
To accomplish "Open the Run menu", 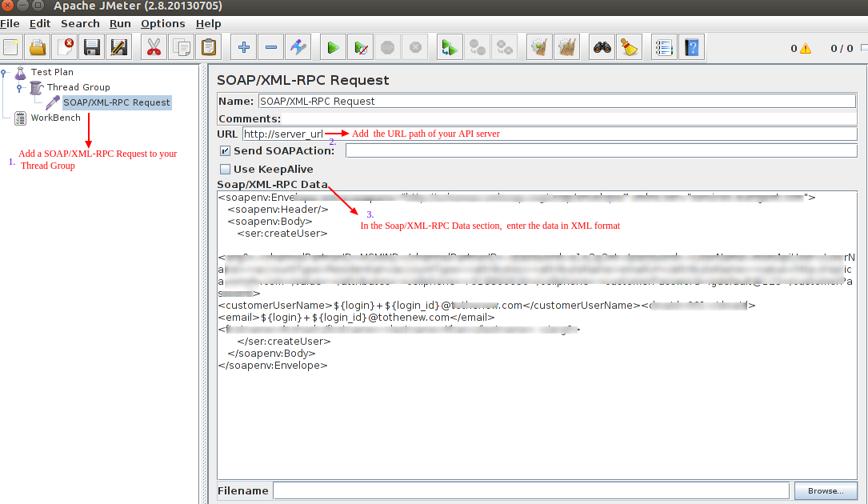I will click(120, 24).
